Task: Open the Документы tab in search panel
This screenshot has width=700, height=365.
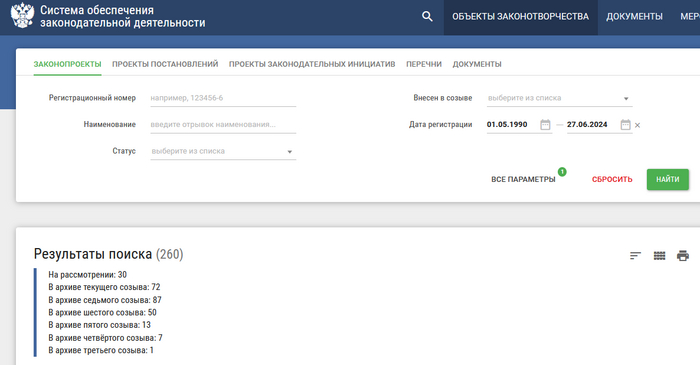Action: tap(477, 64)
